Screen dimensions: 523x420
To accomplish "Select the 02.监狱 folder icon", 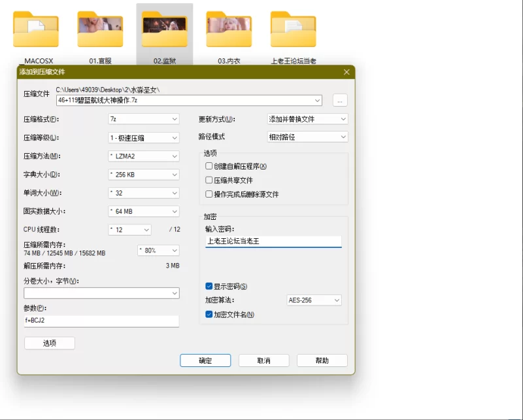I will click(165, 29).
